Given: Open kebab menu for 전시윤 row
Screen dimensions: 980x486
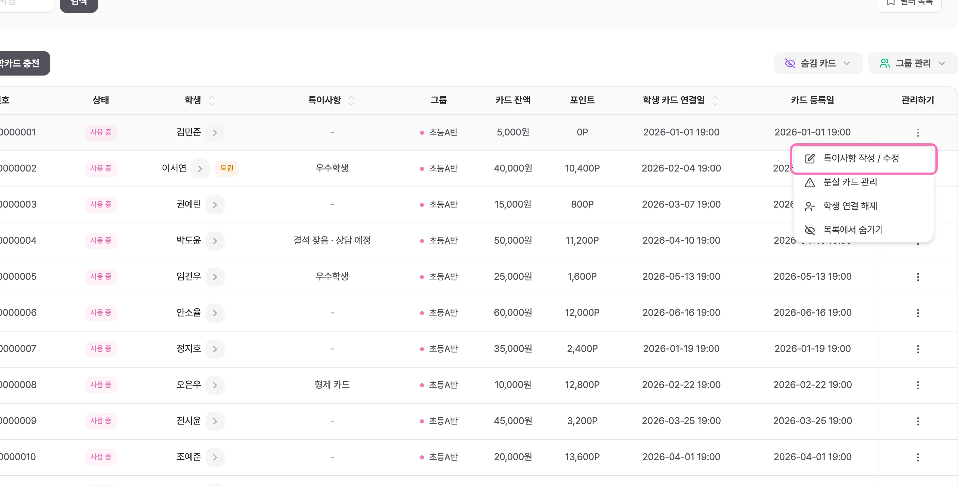Looking at the screenshot, I should pyautogui.click(x=918, y=421).
